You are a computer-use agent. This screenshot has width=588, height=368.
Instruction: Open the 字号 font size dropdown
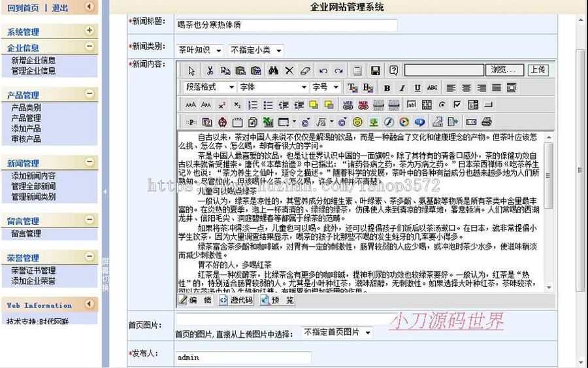[x=325, y=88]
